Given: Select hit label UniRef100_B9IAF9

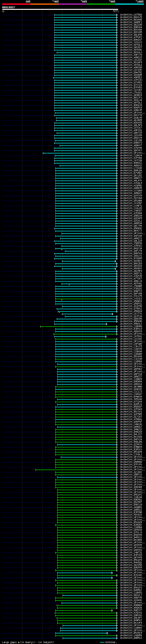Looking at the screenshot, I should (x=131, y=63).
